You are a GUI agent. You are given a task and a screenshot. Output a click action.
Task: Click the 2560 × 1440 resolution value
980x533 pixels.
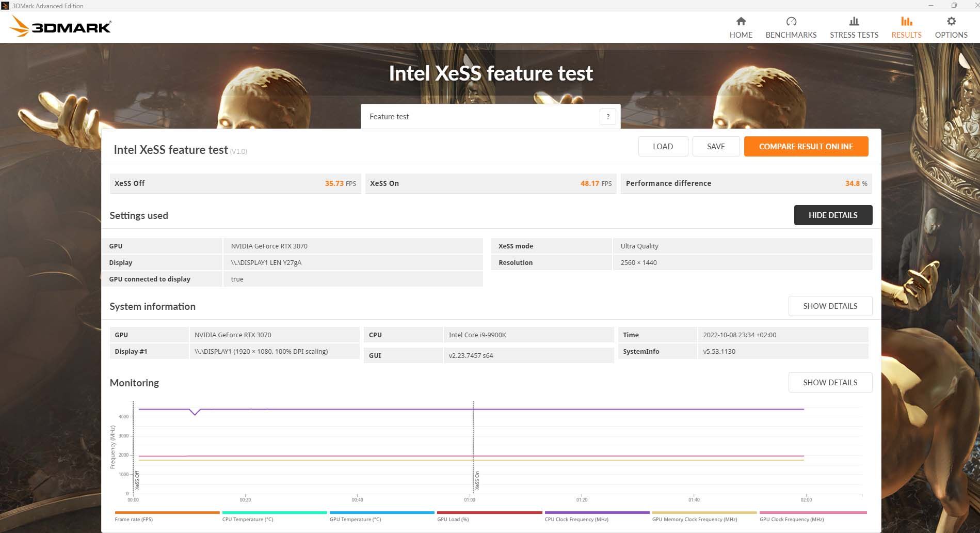(638, 262)
